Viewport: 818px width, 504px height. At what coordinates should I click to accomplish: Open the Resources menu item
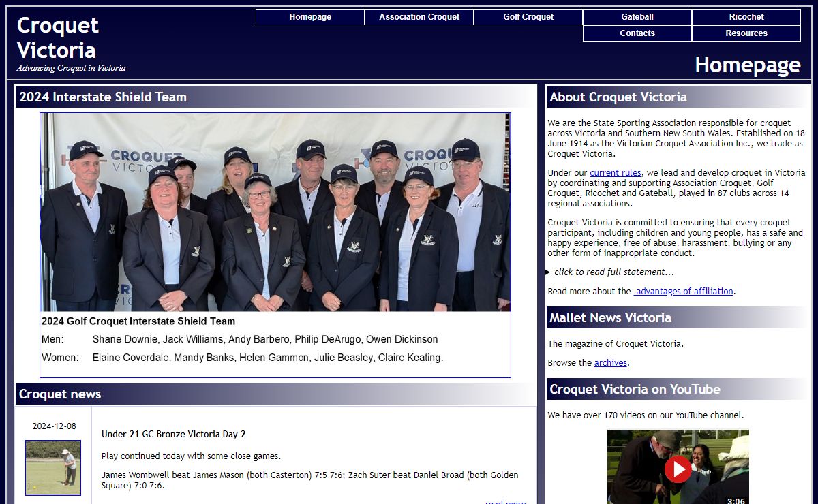click(x=746, y=33)
